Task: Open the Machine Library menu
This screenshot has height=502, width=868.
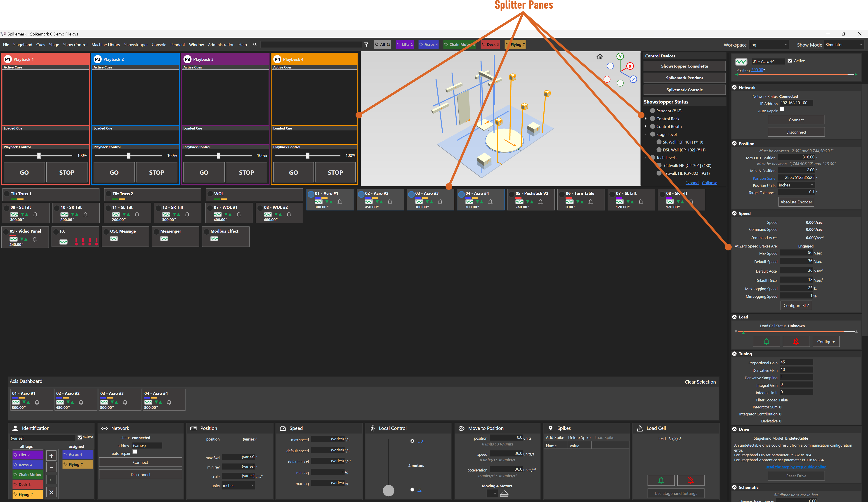Action: (105, 45)
